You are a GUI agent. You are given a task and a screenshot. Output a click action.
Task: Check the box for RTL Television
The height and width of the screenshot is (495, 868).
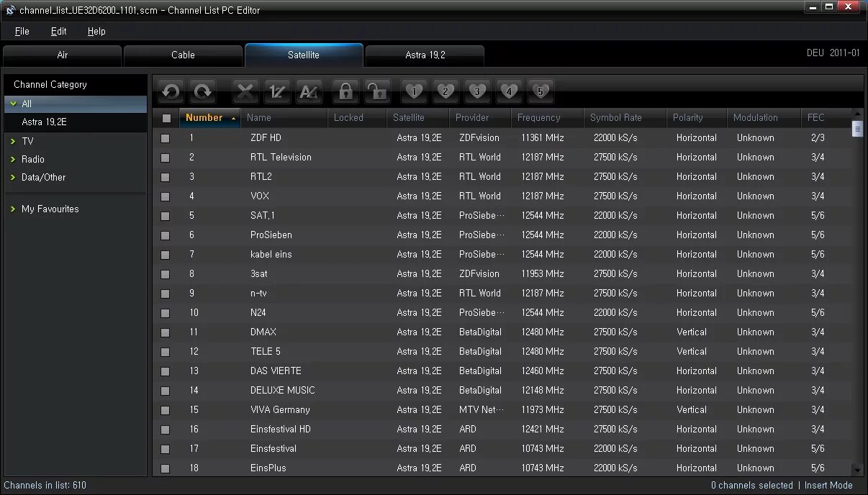point(166,158)
